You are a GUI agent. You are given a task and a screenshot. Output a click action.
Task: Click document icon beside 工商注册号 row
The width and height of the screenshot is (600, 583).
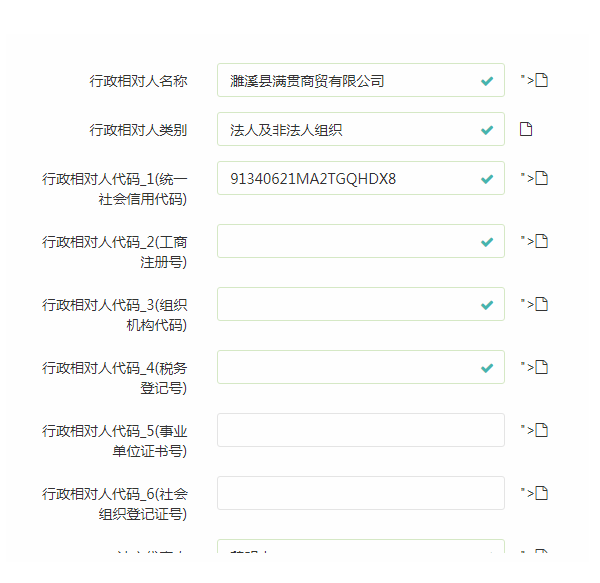pyautogui.click(x=541, y=241)
